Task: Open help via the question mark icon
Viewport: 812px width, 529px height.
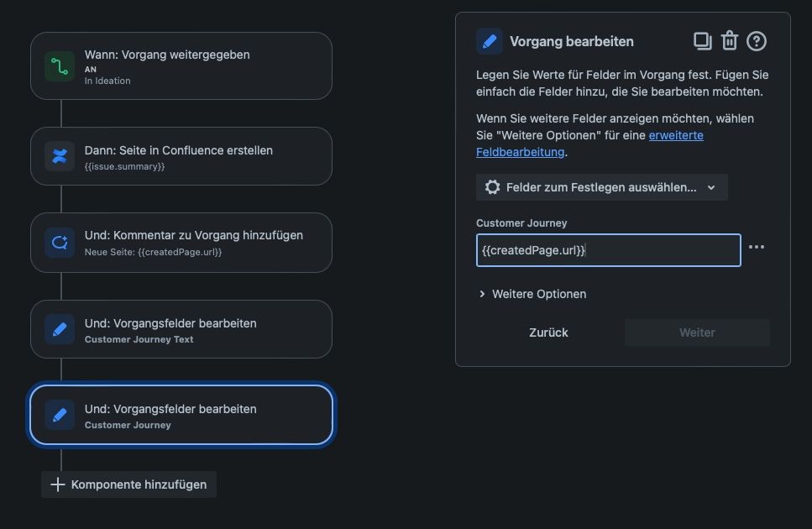Action: [x=755, y=40]
